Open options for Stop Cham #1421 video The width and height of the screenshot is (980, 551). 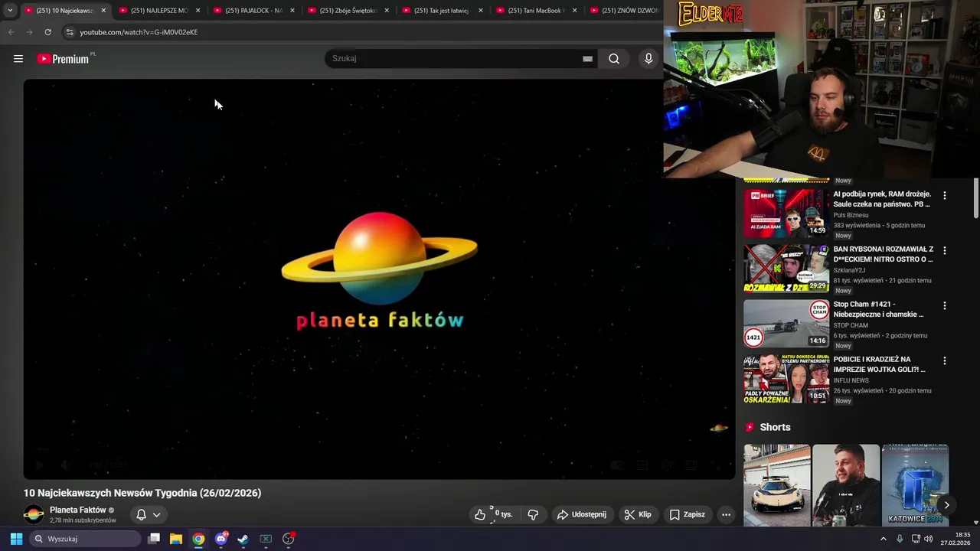pyautogui.click(x=944, y=305)
